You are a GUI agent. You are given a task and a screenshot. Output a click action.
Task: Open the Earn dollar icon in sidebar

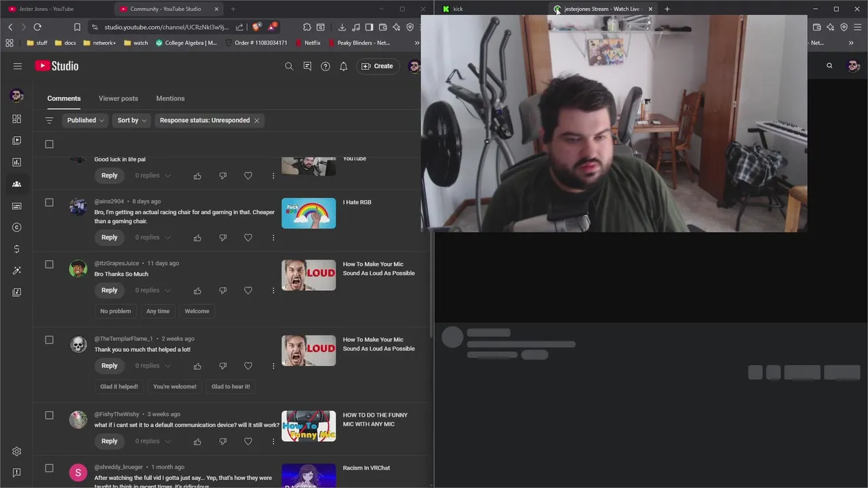click(17, 249)
